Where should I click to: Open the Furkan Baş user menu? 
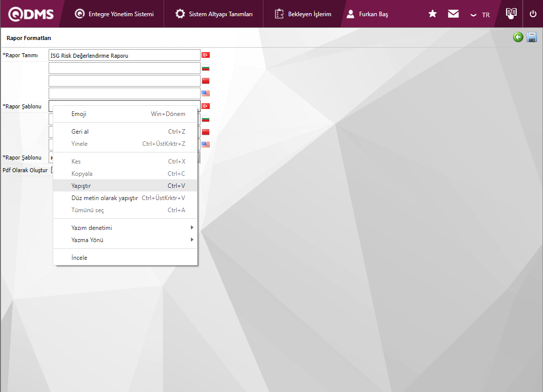coord(367,14)
